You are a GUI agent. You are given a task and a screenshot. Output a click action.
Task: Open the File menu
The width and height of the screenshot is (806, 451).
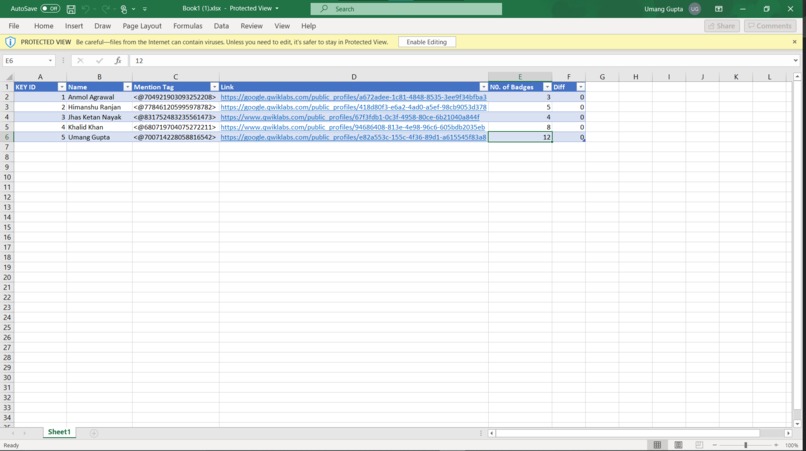pos(14,26)
